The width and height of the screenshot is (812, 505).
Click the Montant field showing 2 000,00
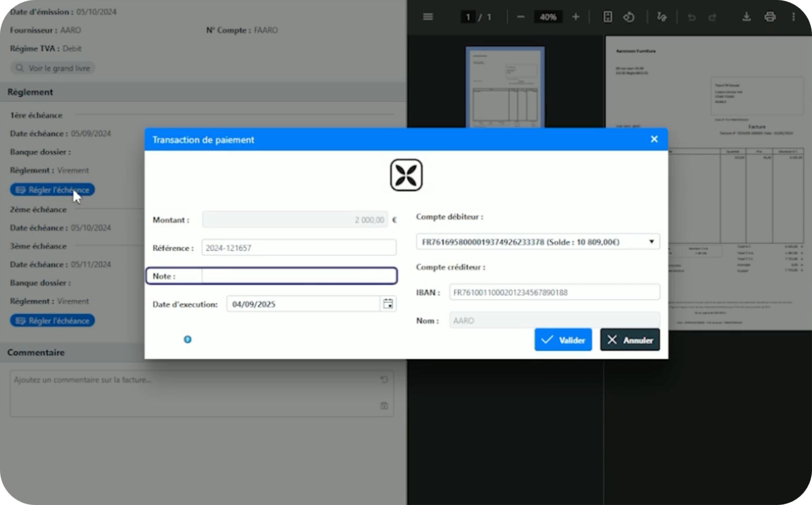coord(295,220)
